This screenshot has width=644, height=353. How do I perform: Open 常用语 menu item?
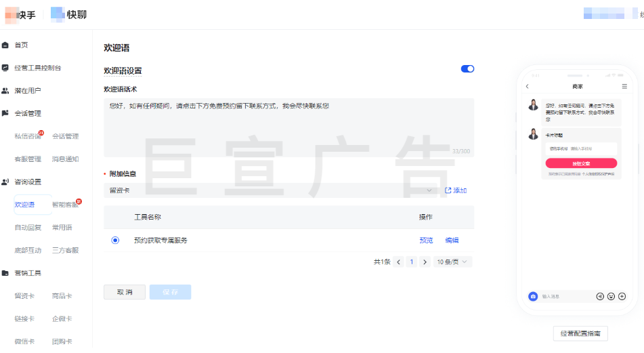click(62, 227)
